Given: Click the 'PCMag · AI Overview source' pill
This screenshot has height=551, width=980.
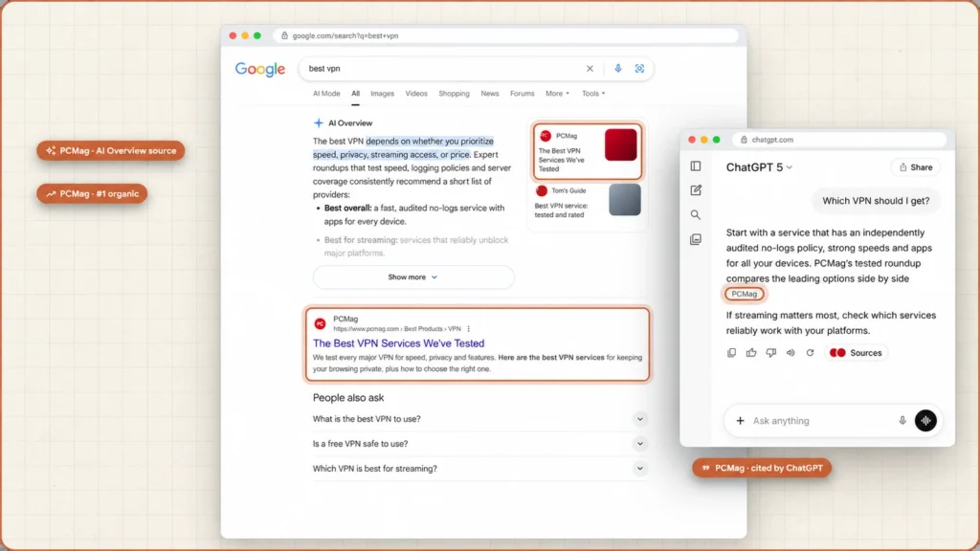Looking at the screenshot, I should 111,150.
